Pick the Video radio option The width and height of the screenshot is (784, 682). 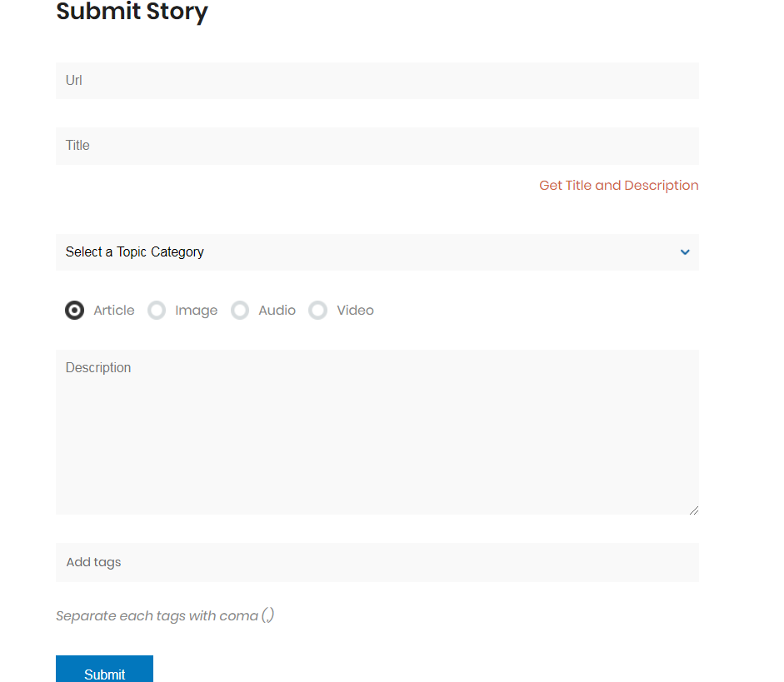click(x=318, y=311)
